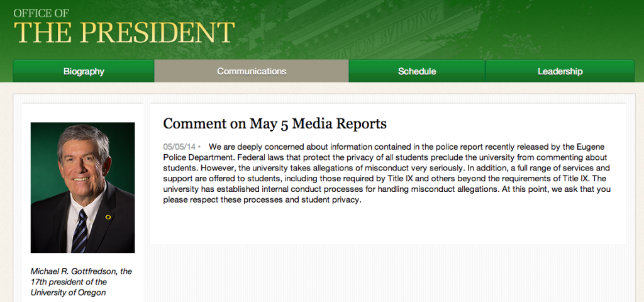
Task: Switch to the Schedule tab
Action: pos(416,71)
